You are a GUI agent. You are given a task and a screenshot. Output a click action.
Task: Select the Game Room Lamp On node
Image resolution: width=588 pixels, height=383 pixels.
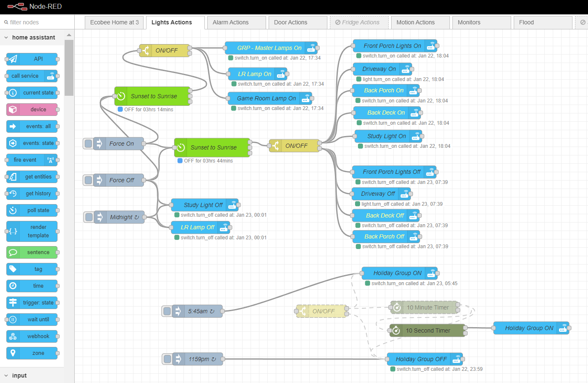[x=270, y=98]
